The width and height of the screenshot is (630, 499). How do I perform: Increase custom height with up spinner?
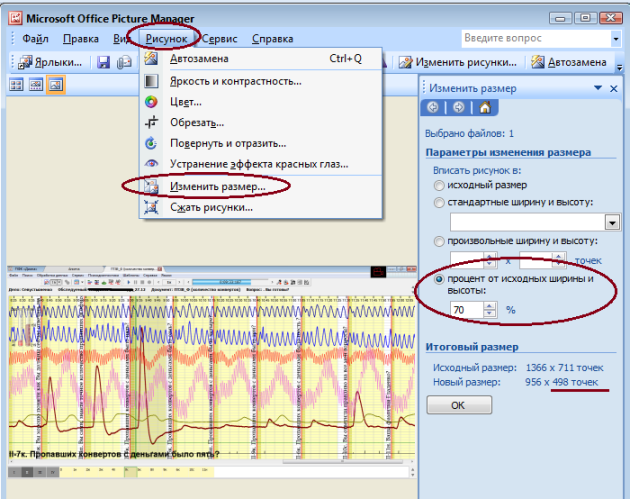point(558,257)
